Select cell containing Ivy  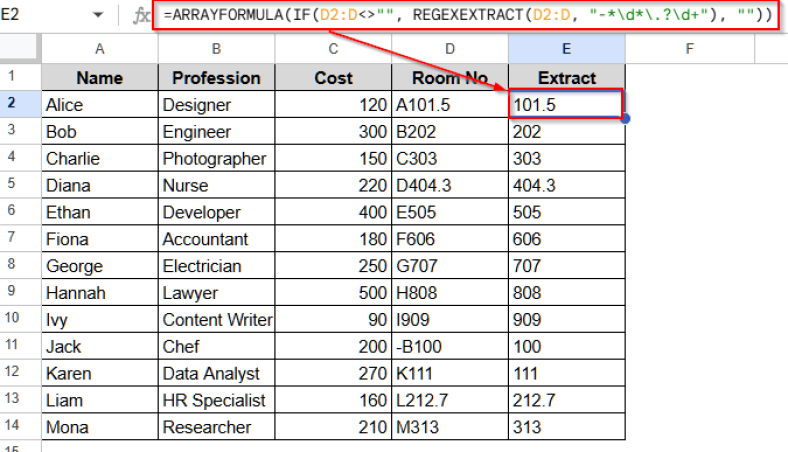100,319
